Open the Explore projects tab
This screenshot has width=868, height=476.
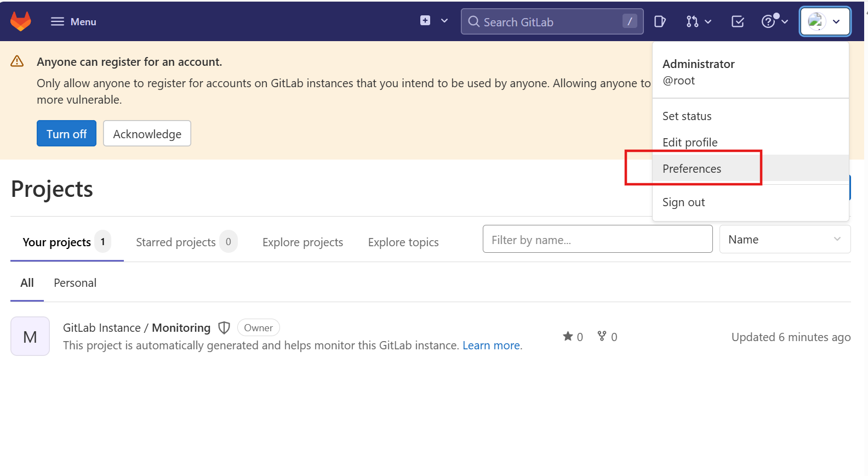tap(302, 242)
